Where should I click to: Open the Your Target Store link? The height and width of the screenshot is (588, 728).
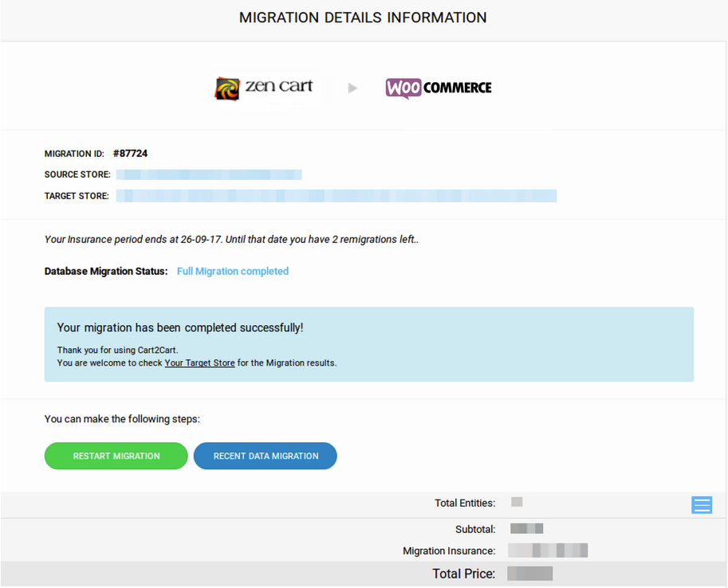199,363
